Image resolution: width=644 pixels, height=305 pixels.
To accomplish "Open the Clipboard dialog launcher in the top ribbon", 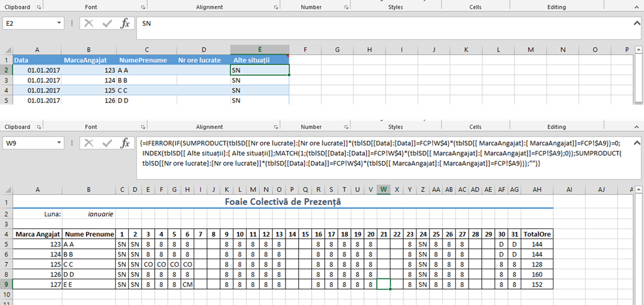I will (x=40, y=8).
